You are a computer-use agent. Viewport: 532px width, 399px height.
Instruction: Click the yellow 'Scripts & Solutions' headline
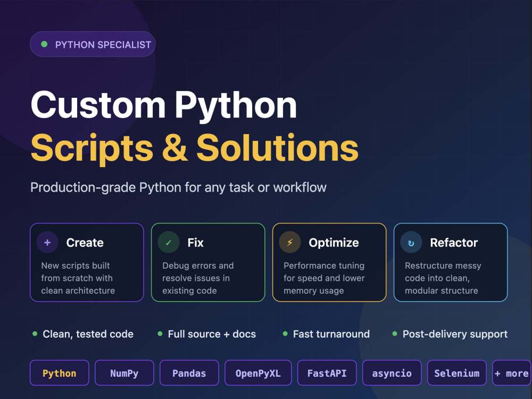click(194, 148)
